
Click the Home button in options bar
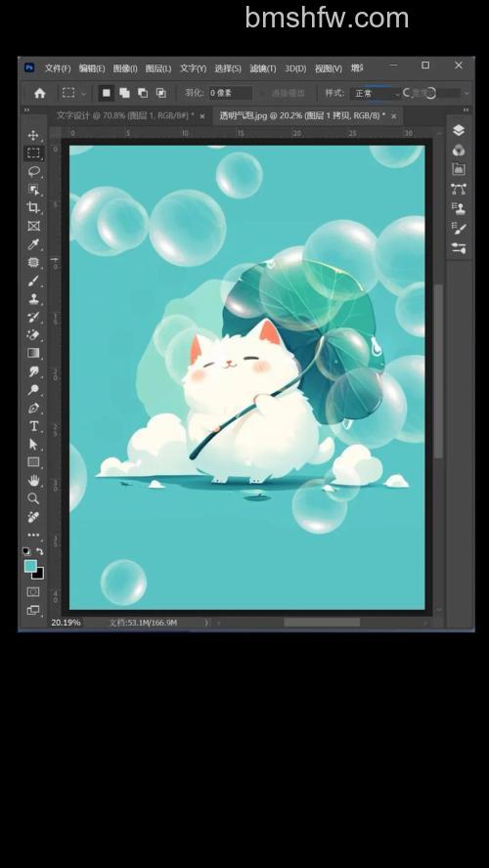pyautogui.click(x=40, y=94)
